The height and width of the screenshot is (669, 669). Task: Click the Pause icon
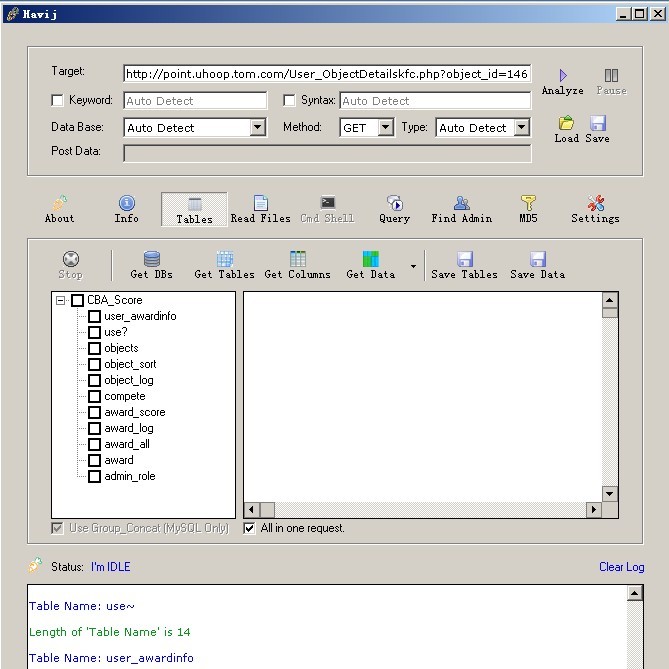[x=611, y=76]
